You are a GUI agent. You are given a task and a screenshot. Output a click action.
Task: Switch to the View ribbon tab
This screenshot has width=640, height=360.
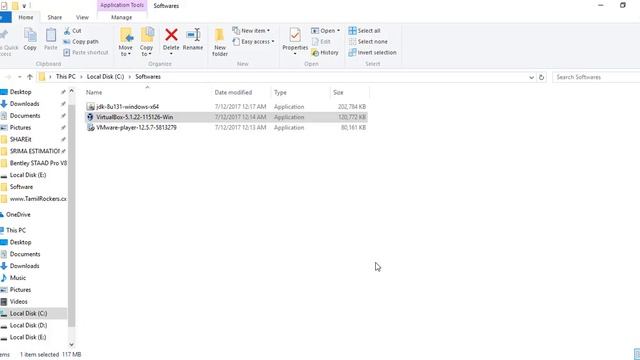point(82,18)
